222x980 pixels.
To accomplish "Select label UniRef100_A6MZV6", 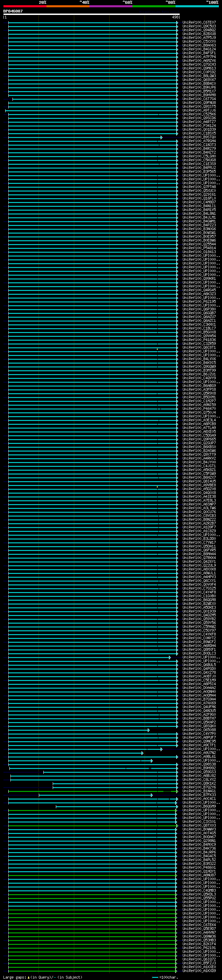I will pyautogui.click(x=199, y=60).
